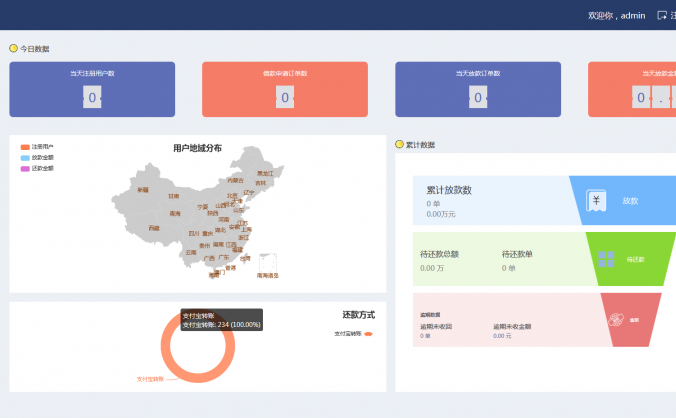Image resolution: width=676 pixels, height=418 pixels.
Task: Click the 待还款总额 label
Action: [x=439, y=254]
